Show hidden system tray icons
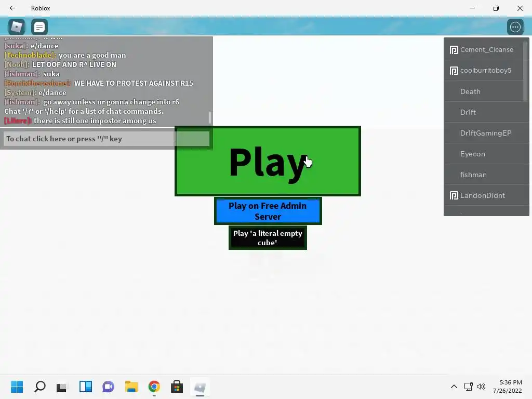Image resolution: width=532 pixels, height=399 pixels. tap(454, 387)
